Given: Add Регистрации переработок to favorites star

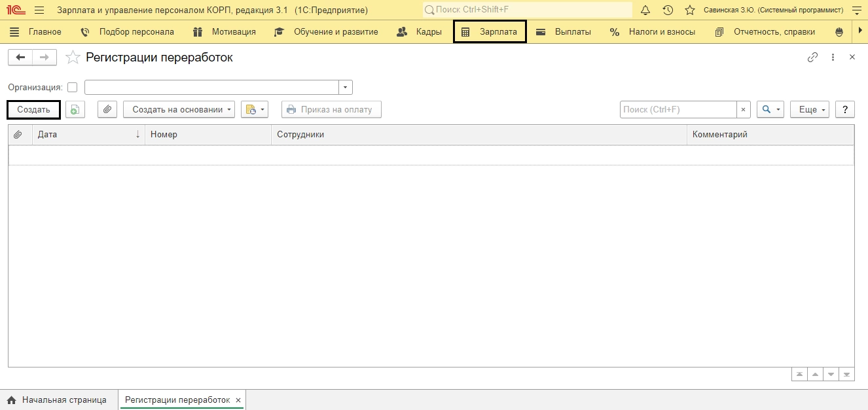Looking at the screenshot, I should click(74, 58).
